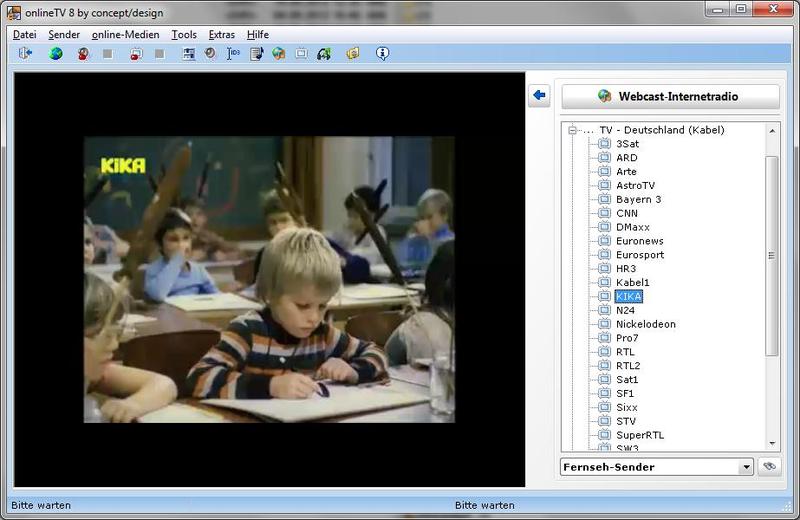Maximize the onlineTV window
This screenshot has height=520, width=800.
[x=741, y=9]
